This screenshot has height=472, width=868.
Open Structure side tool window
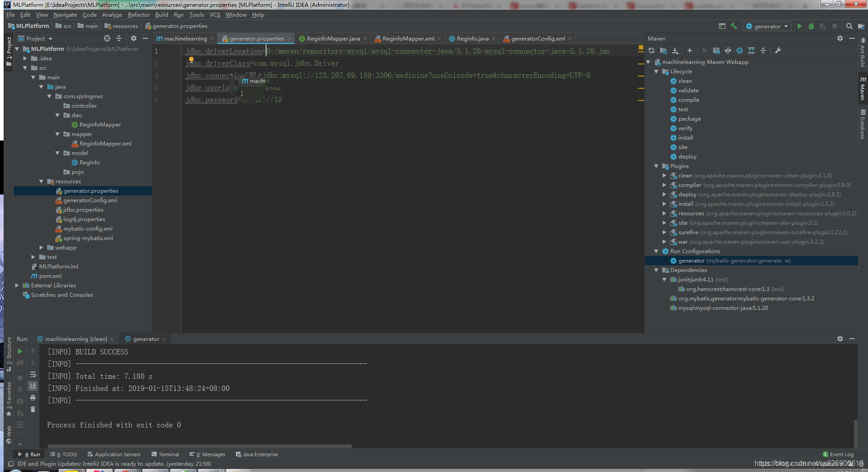[x=9, y=354]
